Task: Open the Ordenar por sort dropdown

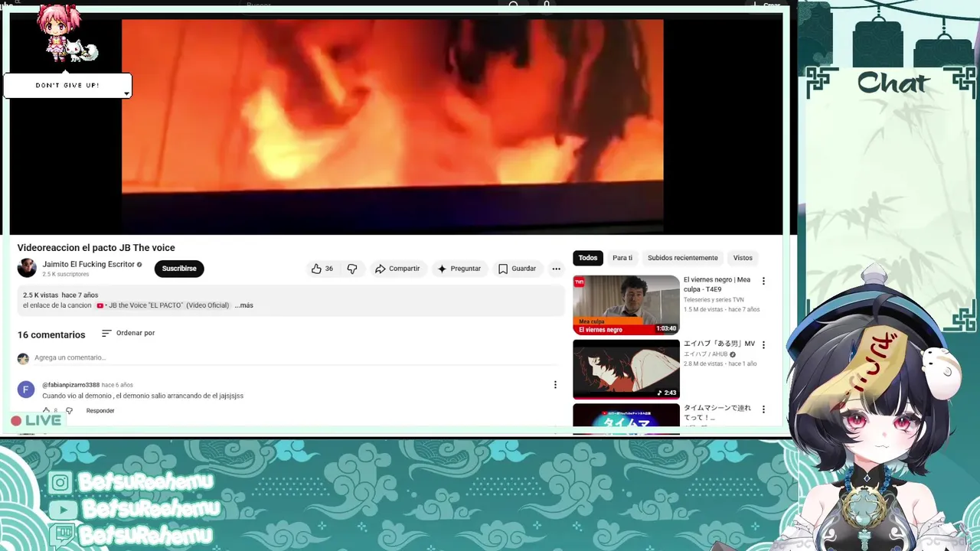Action: pos(128,333)
